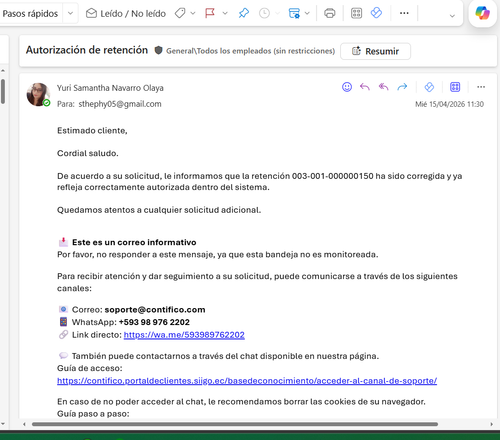Click the text 'Guía paso a paso:'

coord(93,414)
